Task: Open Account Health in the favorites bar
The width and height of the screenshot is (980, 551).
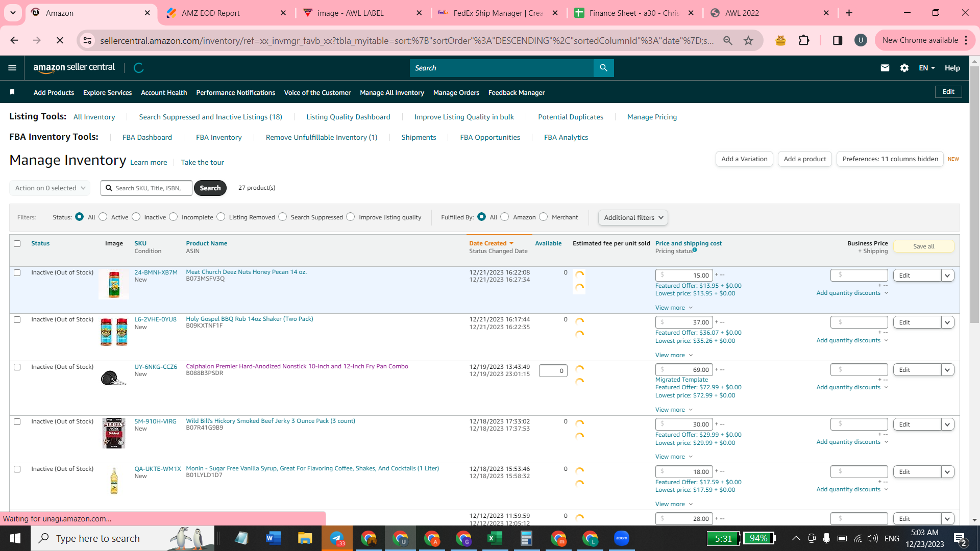Action: (x=164, y=92)
